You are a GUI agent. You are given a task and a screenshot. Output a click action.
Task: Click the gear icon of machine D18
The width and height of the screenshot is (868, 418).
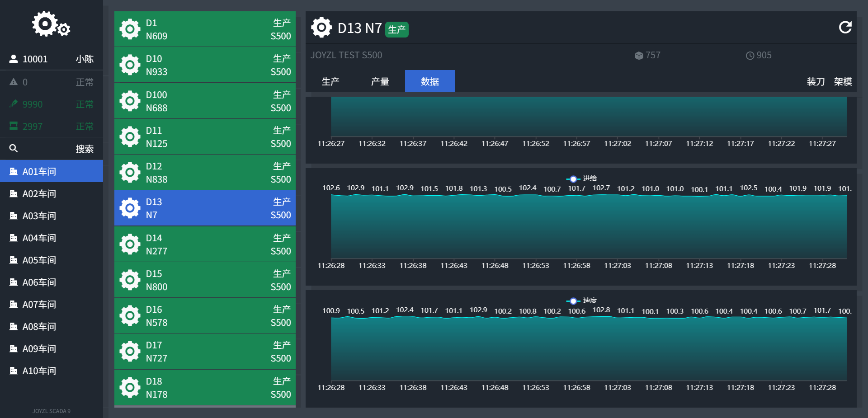(x=130, y=387)
